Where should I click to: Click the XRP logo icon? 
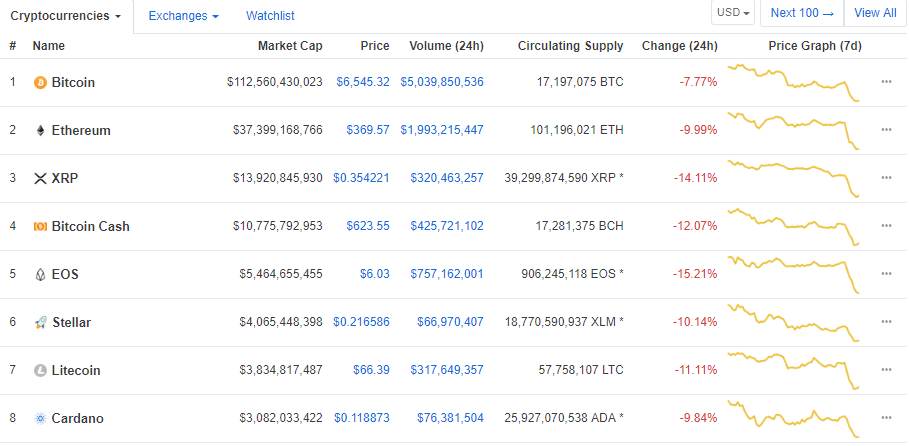point(40,179)
